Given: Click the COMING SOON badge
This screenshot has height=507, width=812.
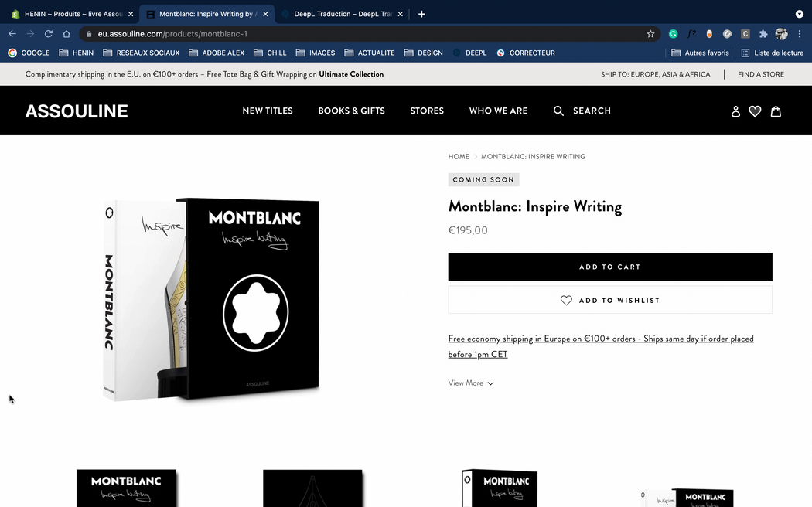Looking at the screenshot, I should (483, 179).
